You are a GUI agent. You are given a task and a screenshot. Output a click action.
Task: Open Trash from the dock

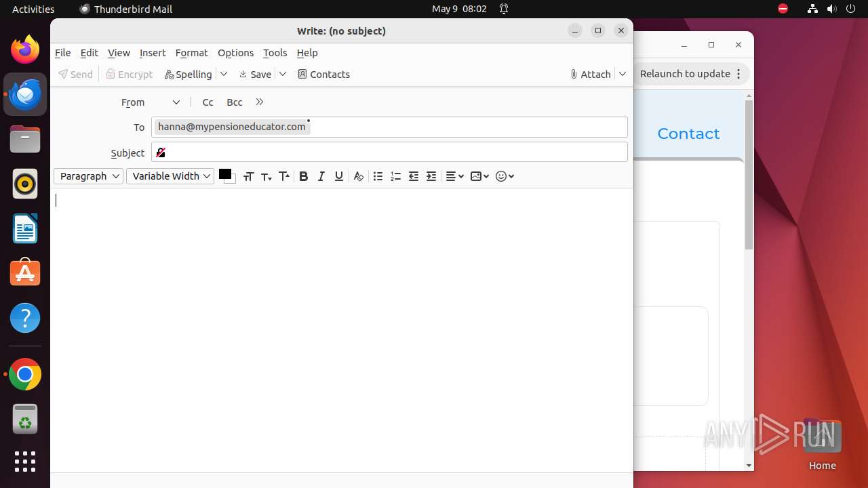25,419
